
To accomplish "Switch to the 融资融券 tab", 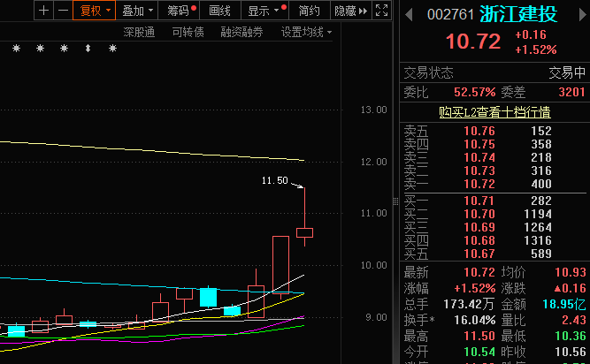I will coord(241,32).
